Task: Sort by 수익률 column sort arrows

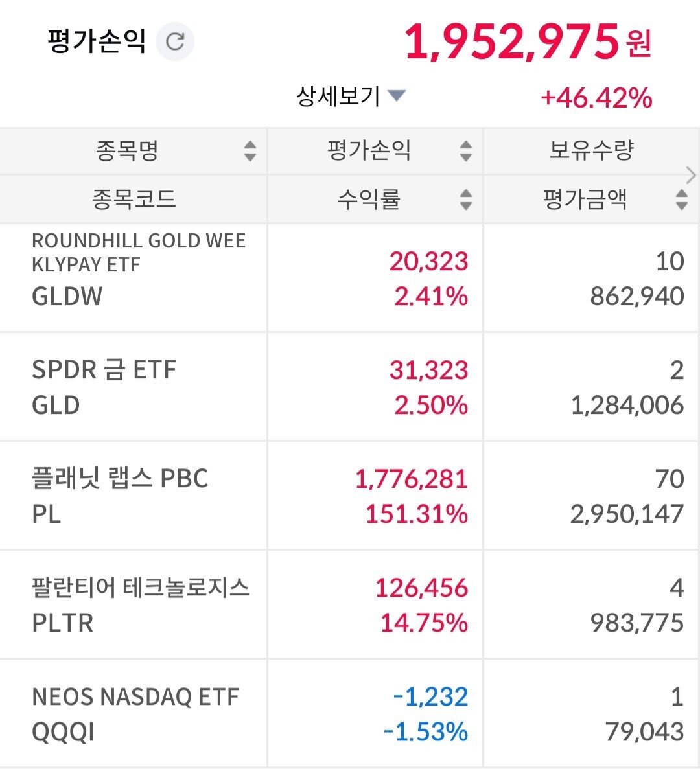Action: point(465,199)
